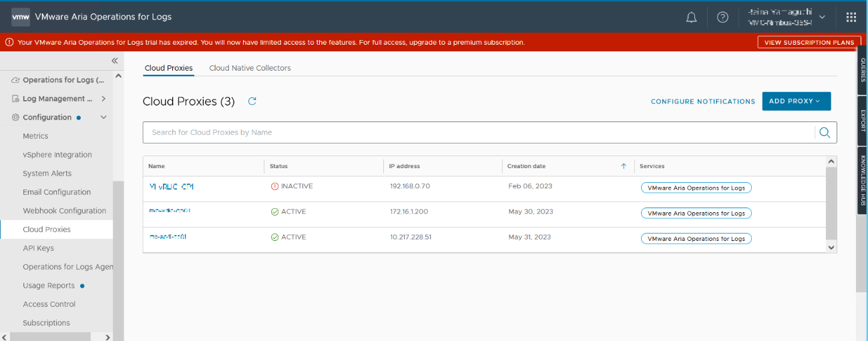Select Cloud Proxies in the sidebar
This screenshot has width=868, height=341.
coord(47,230)
